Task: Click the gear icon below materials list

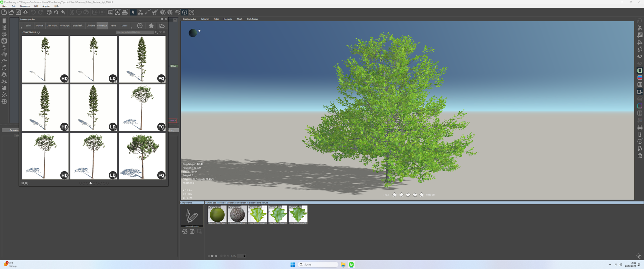Action: 216,256
